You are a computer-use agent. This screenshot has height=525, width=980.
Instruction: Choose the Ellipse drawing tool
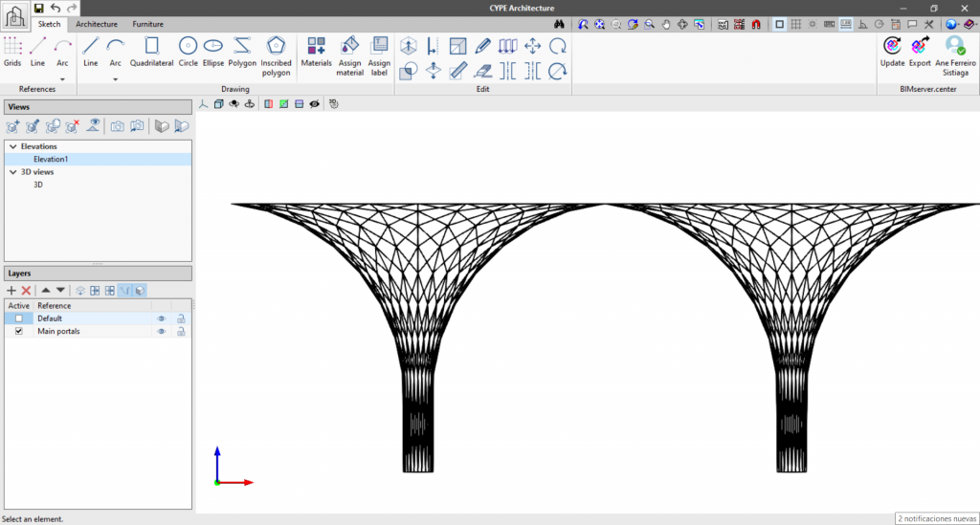tap(213, 52)
